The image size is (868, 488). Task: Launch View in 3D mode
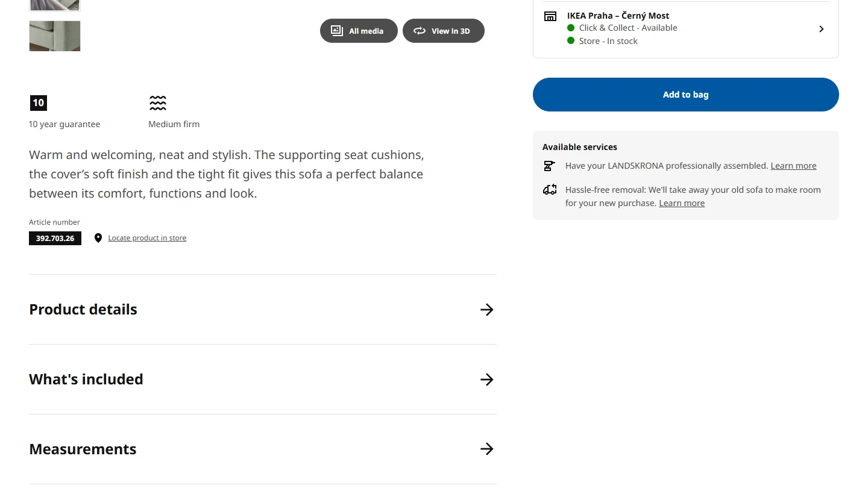(443, 31)
